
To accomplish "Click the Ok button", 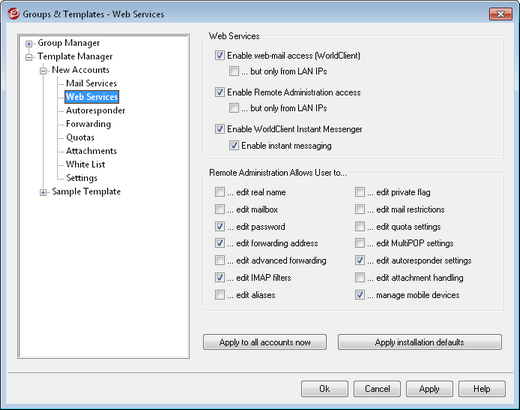I will point(325,389).
